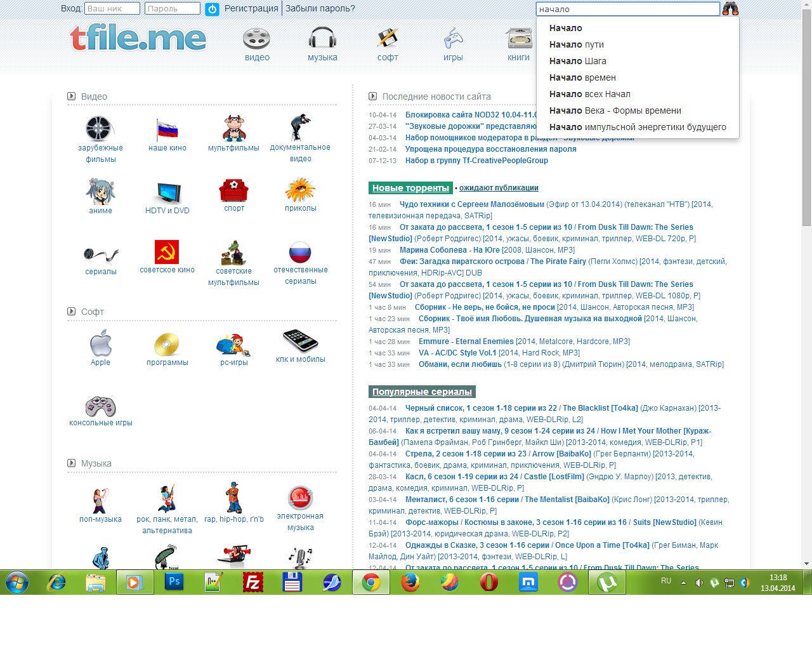The height and width of the screenshot is (650, 812).
Task: Collapse the Видео section arrow
Action: 72,96
